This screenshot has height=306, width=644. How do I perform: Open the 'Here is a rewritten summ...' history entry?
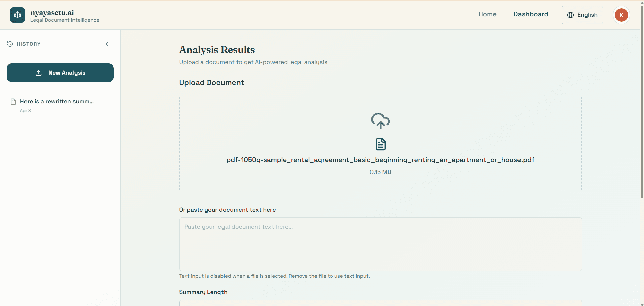[x=57, y=102]
